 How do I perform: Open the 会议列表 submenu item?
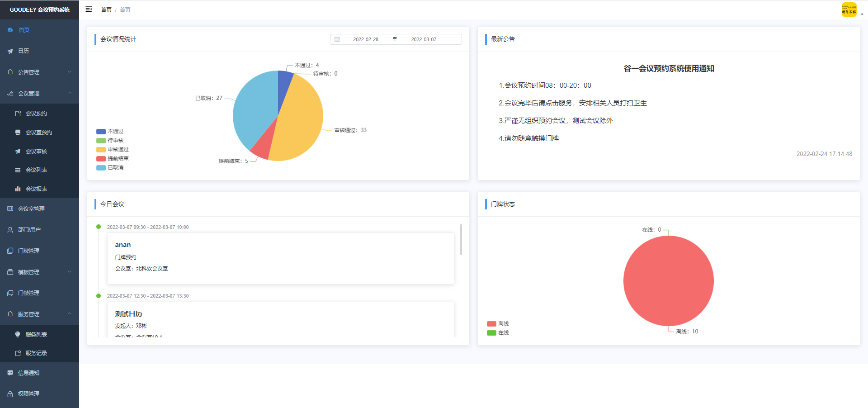click(x=39, y=170)
